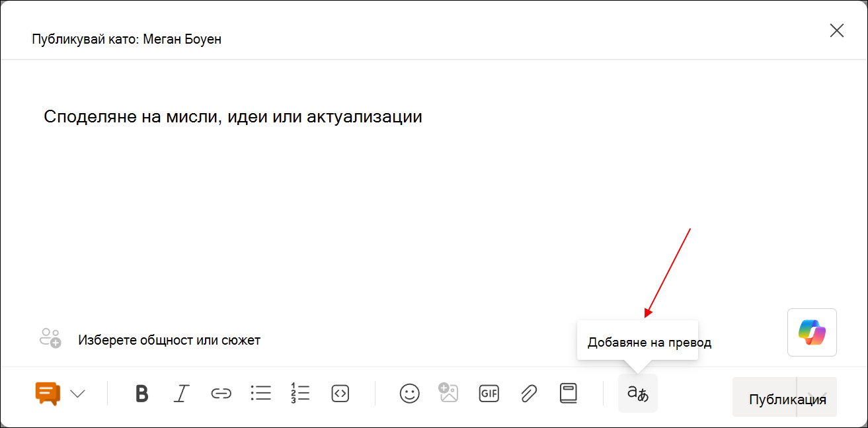Screen dimensions: 868x428
Task: Click the book-style article icon
Action: [568, 393]
